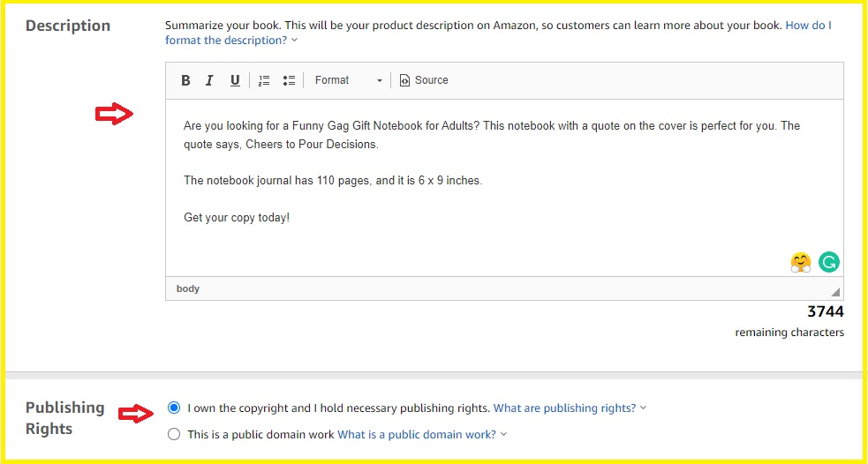Click the editor resize handle at bottom corner
Image resolution: width=868 pixels, height=464 pixels.
pyautogui.click(x=835, y=292)
